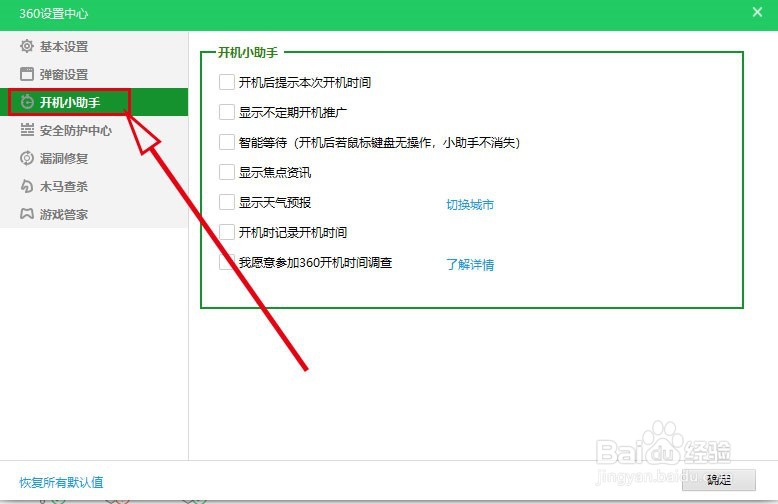Click 恢复所有默认值 link

(62, 482)
